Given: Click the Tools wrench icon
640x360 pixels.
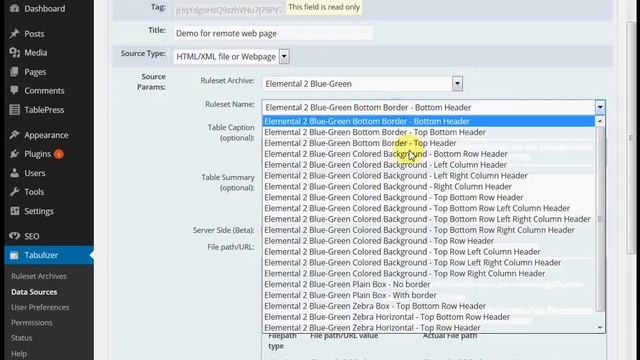Looking at the screenshot, I should pyautogui.click(x=14, y=191).
